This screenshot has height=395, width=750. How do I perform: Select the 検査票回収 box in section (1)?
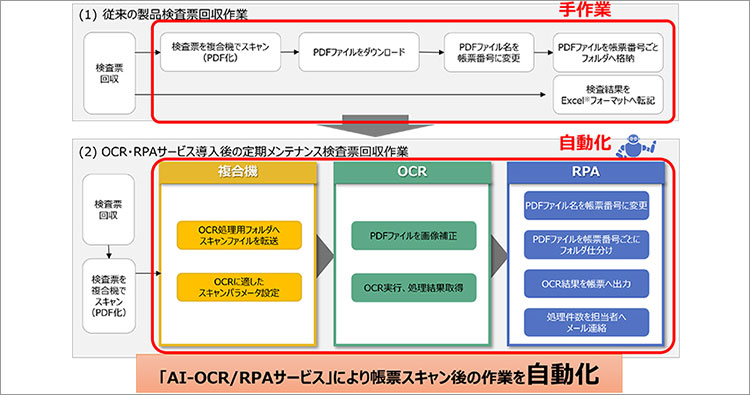(110, 74)
